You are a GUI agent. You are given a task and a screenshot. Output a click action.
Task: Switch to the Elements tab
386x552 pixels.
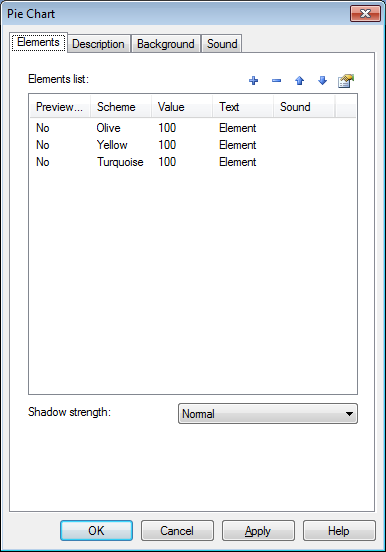(38, 42)
